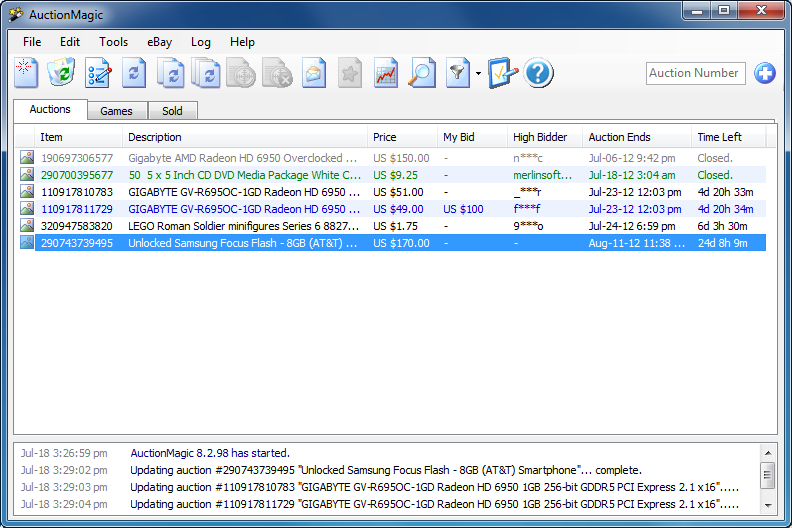Click picture icon of auction 110917810783
This screenshot has height=528, width=792.
point(27,191)
